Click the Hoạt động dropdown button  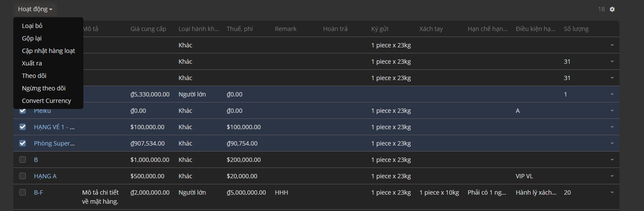click(35, 9)
